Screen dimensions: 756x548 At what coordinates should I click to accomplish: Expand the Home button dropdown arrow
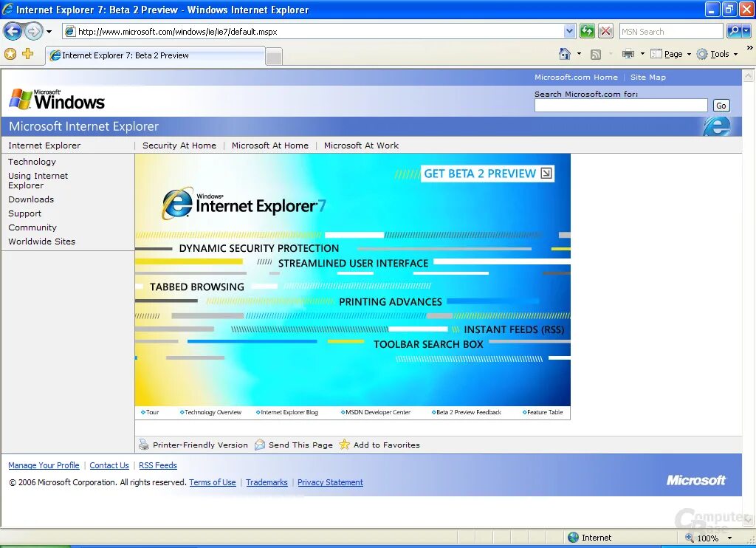click(x=579, y=54)
